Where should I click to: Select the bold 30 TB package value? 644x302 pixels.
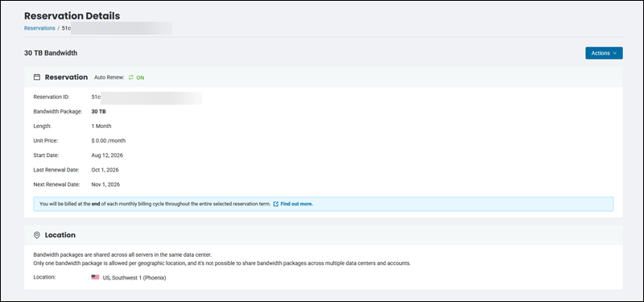pos(98,112)
